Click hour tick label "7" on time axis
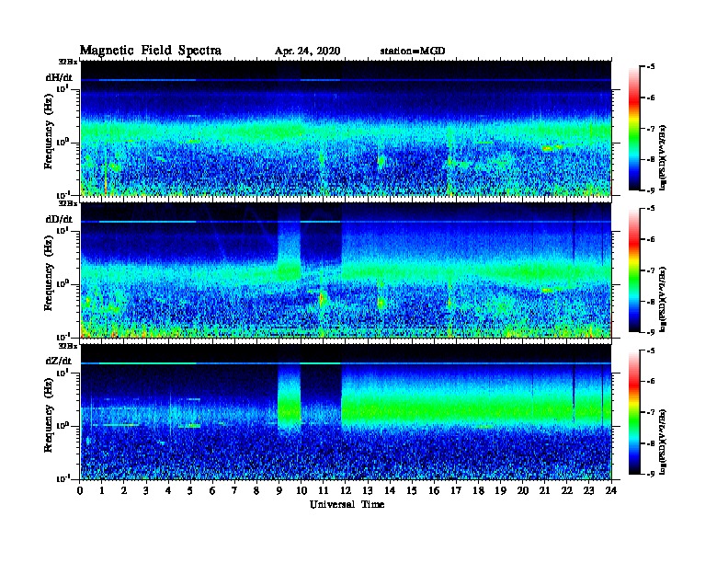Screen dimensions: 728x563 235,491
